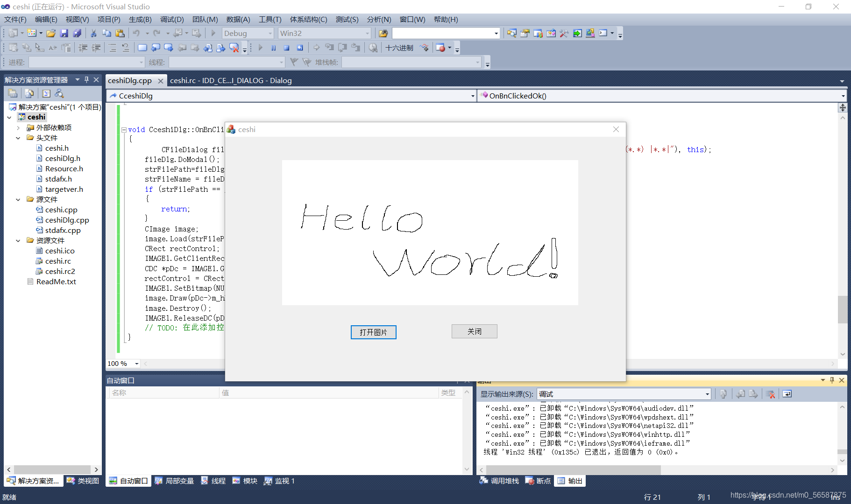The width and height of the screenshot is (851, 504).
Task: Expand the 外部依赖项 node
Action: click(x=18, y=127)
